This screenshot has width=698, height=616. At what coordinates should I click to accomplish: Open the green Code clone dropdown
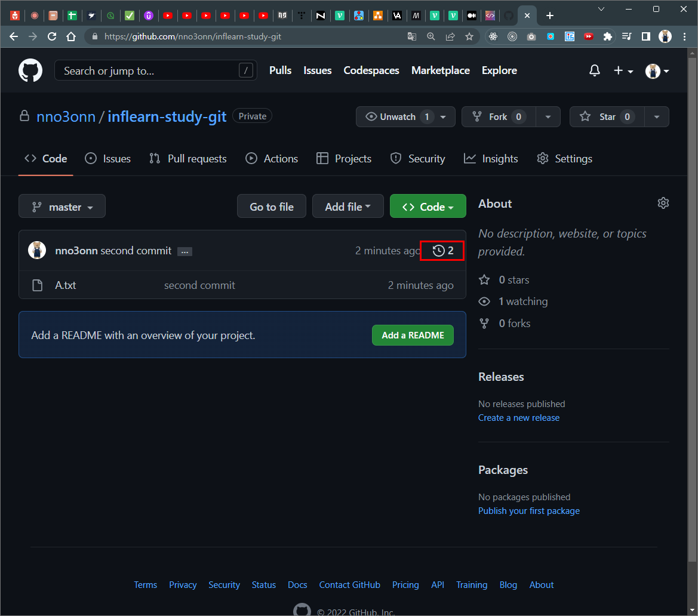tap(428, 207)
